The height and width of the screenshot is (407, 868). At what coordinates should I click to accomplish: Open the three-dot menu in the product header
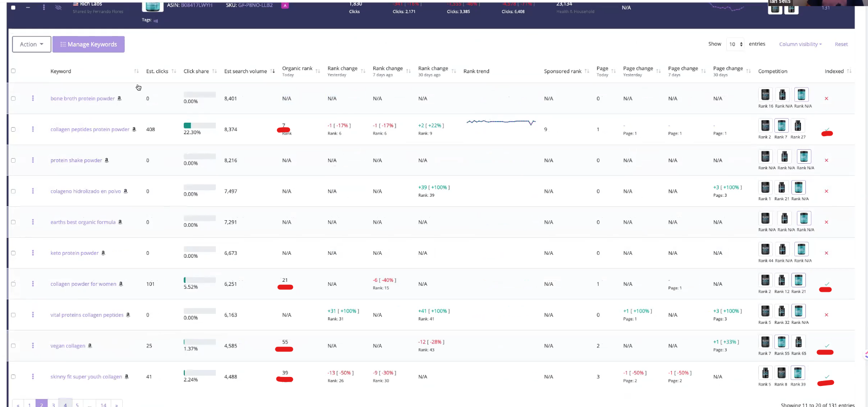coord(44,8)
